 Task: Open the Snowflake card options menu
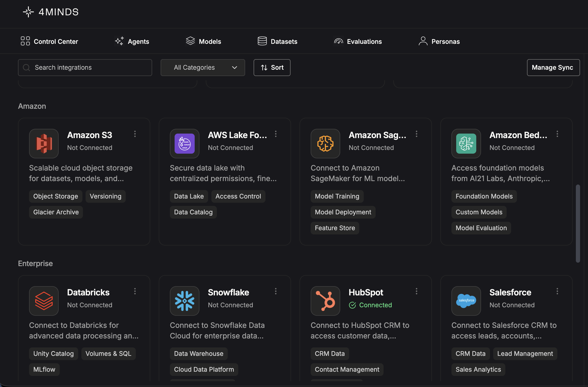click(x=276, y=291)
